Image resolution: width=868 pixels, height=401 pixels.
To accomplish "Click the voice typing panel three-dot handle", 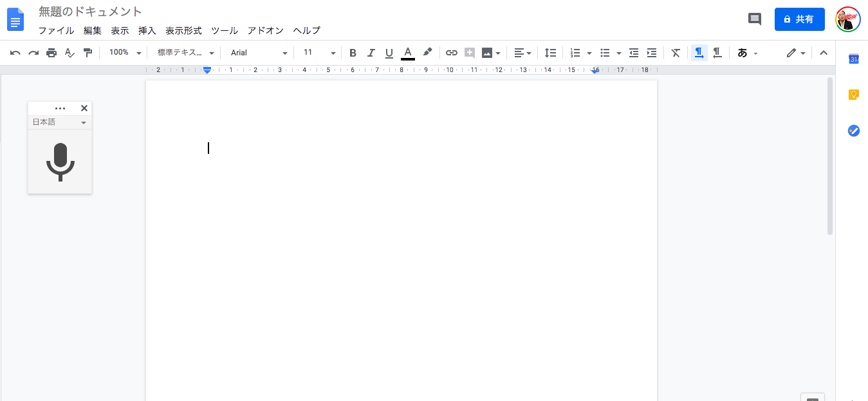I will coord(60,109).
